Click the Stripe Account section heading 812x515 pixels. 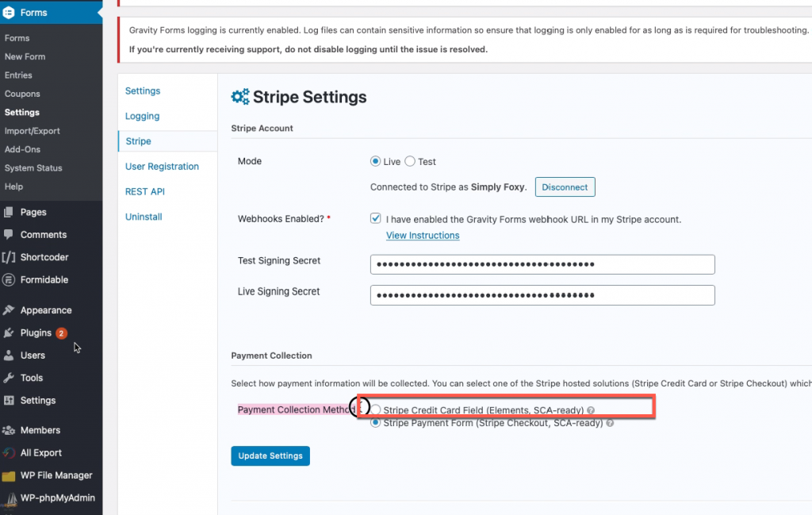pyautogui.click(x=262, y=128)
